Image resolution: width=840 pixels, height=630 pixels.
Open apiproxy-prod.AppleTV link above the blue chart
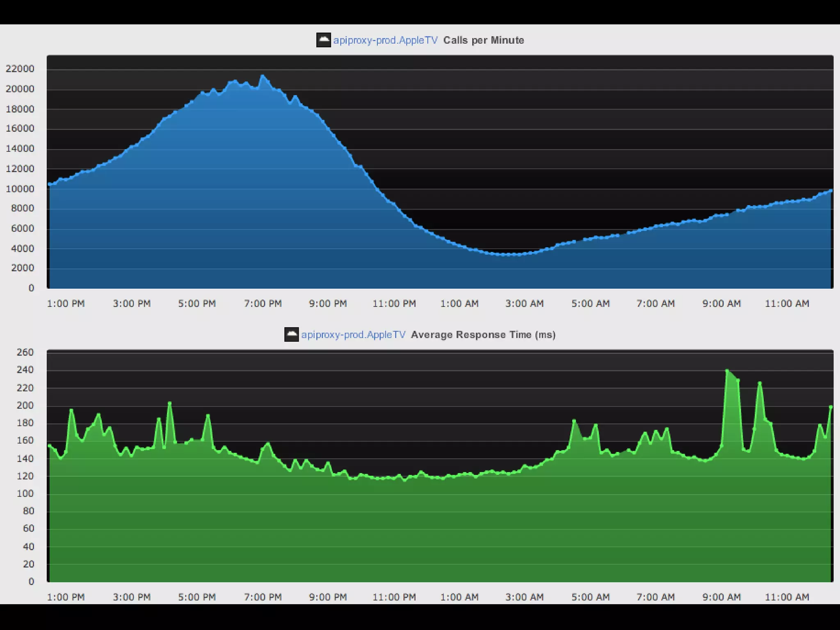point(385,40)
